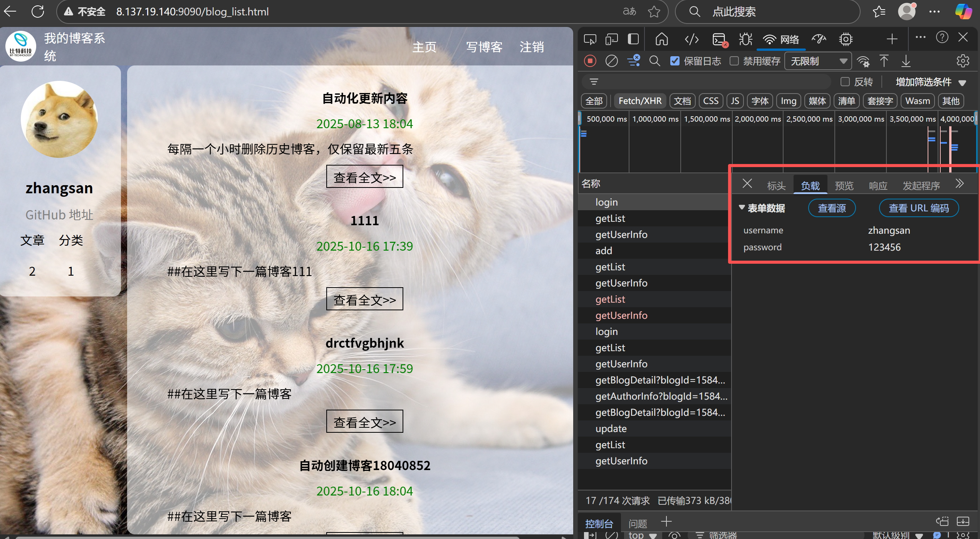Collapse the 表单数据 section
This screenshot has height=539, width=980.
click(742, 208)
